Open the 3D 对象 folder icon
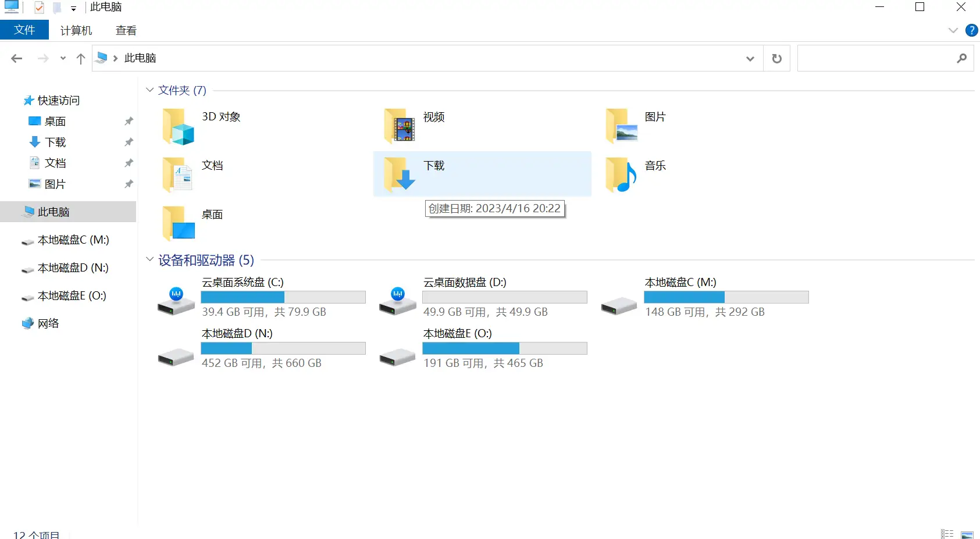 (177, 127)
